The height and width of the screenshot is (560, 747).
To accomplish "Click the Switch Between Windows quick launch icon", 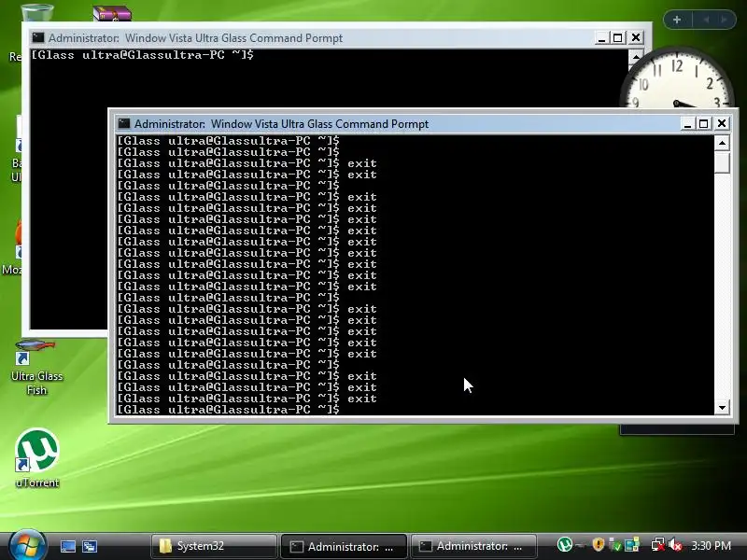I will pos(90,546).
